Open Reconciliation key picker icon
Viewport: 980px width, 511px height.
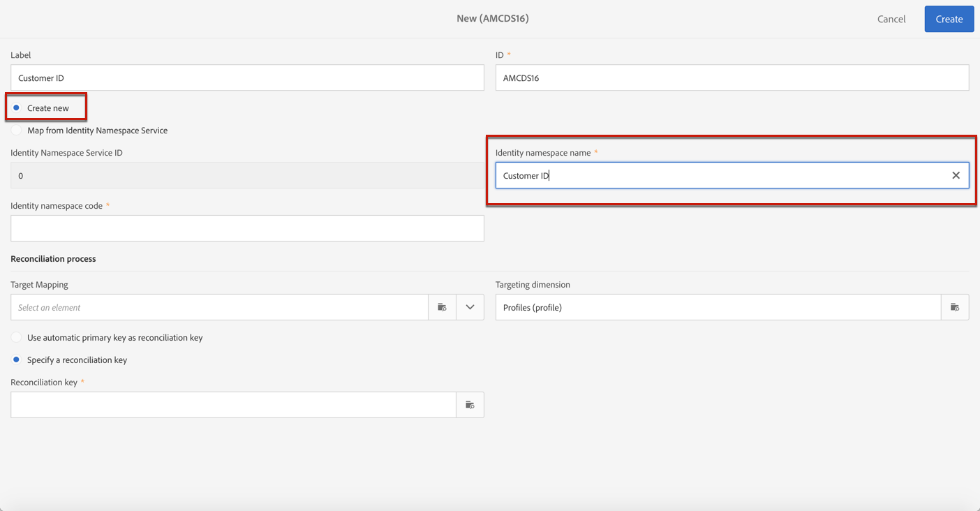(x=470, y=405)
